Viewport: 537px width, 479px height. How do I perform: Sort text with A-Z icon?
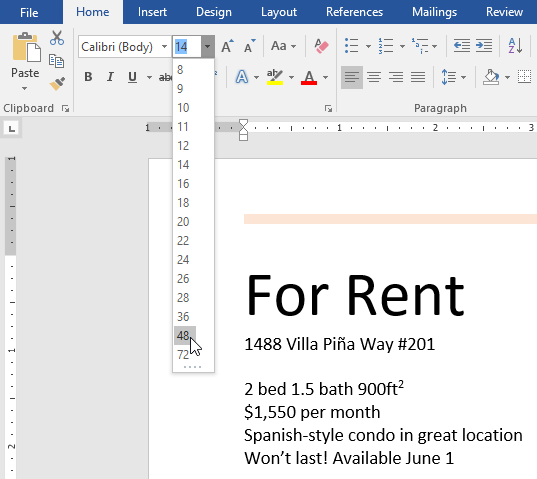[515, 46]
